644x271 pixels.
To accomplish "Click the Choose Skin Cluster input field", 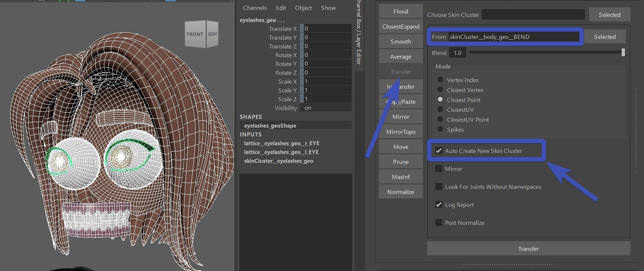I will (533, 15).
